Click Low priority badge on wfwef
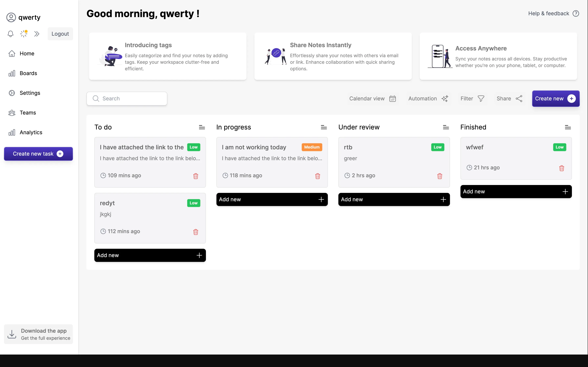This screenshot has width=588, height=367. (559, 147)
